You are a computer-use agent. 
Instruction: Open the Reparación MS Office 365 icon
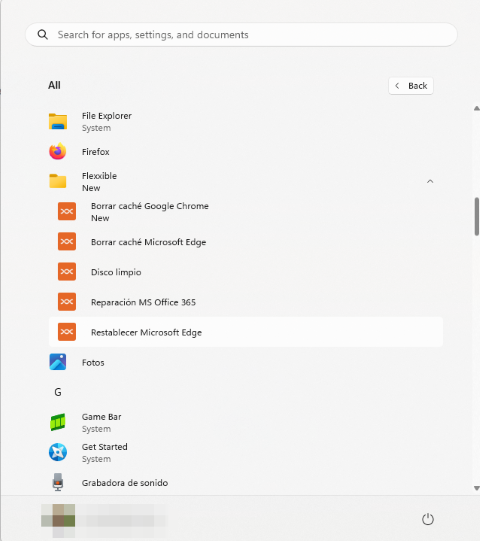(67, 302)
